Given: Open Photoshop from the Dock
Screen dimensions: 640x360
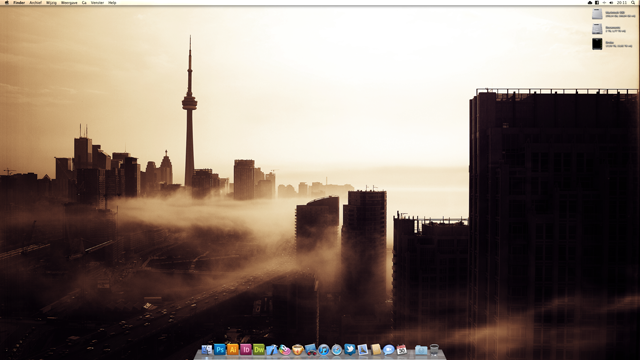Looking at the screenshot, I should tap(220, 349).
